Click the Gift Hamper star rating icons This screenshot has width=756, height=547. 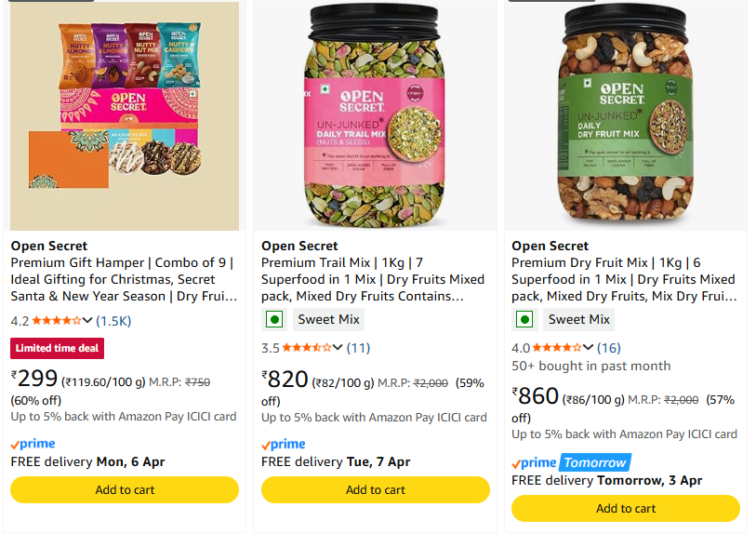56,321
